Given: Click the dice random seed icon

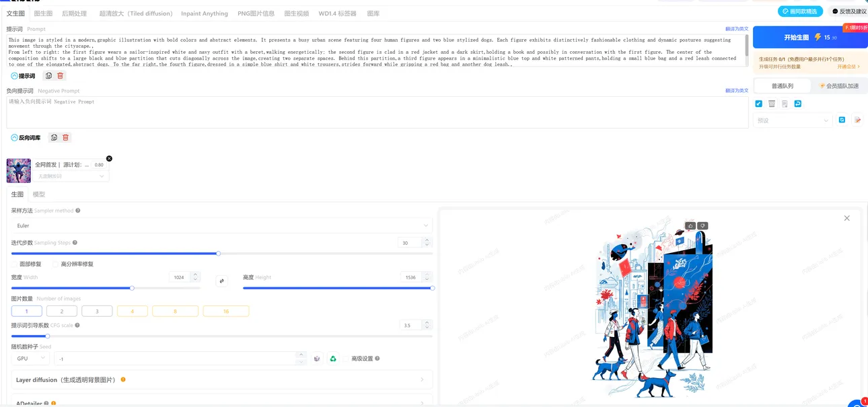Looking at the screenshot, I should pos(317,359).
